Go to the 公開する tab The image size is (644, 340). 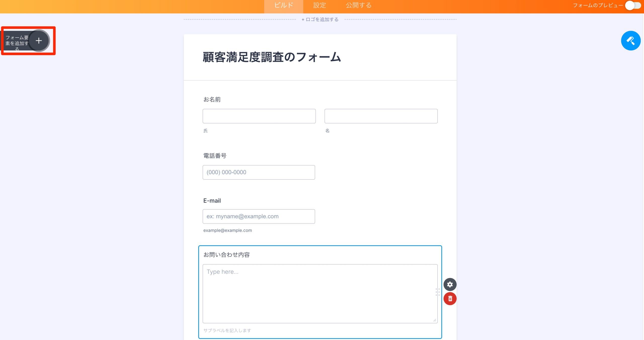click(x=358, y=6)
